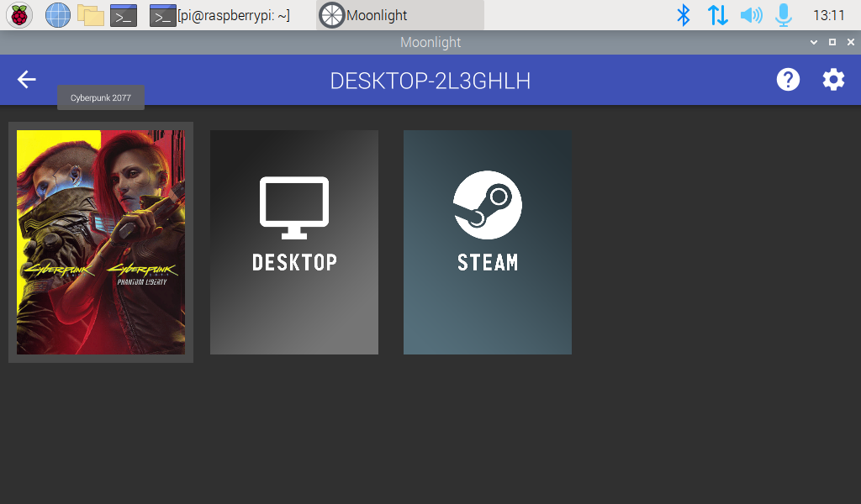Select the Cyberpunk 2077 box art
Image resolution: width=861 pixels, height=504 pixels.
point(100,241)
